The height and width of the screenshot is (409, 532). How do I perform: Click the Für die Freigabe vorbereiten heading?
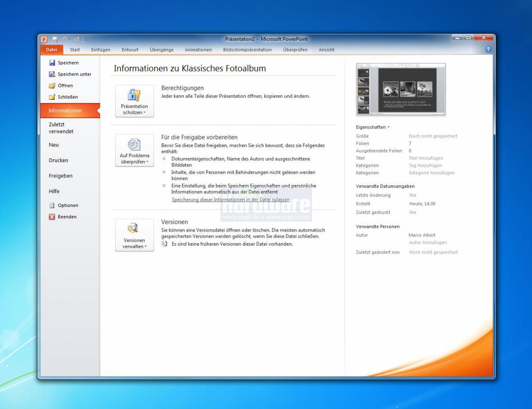199,137
